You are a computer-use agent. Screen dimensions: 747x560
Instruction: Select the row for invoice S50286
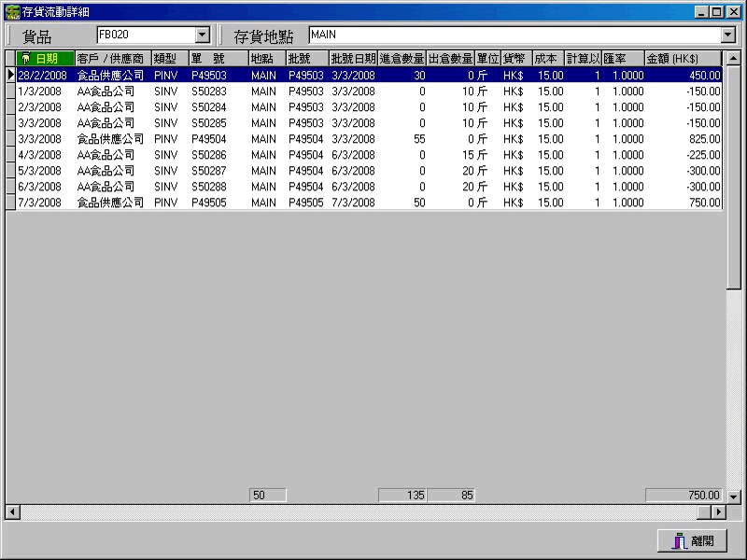point(209,155)
